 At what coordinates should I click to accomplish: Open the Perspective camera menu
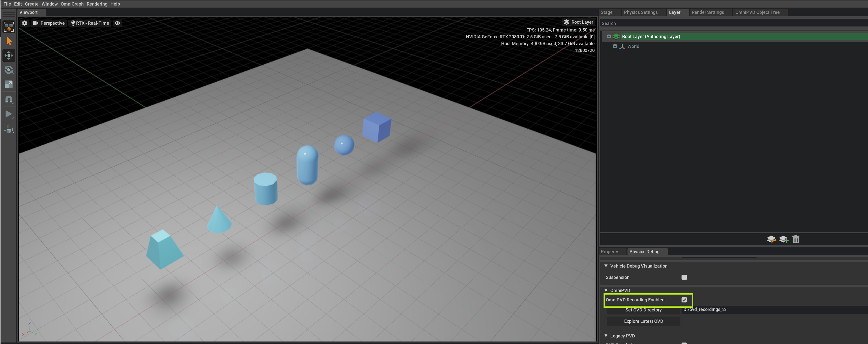pyautogui.click(x=49, y=23)
